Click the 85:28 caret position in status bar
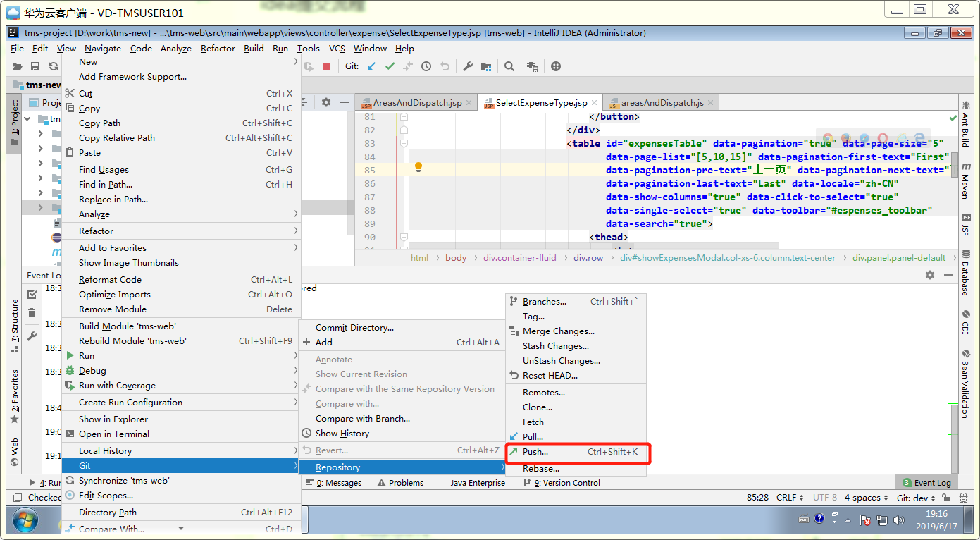 coord(757,498)
